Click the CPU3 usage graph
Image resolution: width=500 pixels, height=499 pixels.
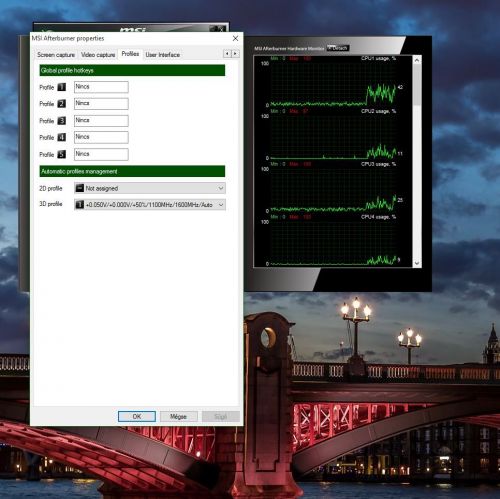[333, 189]
